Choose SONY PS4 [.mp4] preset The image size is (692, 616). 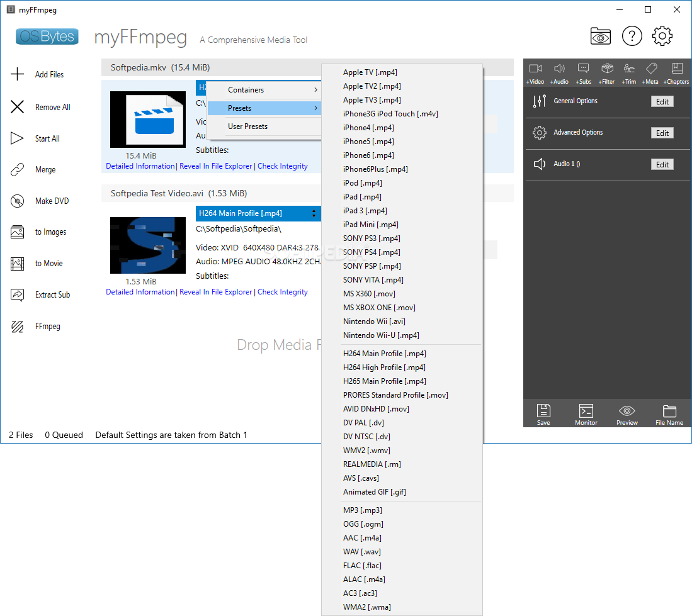pyautogui.click(x=402, y=252)
